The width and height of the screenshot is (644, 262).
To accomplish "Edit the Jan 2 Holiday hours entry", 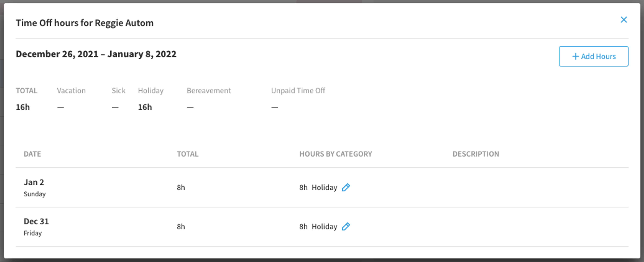I will (346, 187).
